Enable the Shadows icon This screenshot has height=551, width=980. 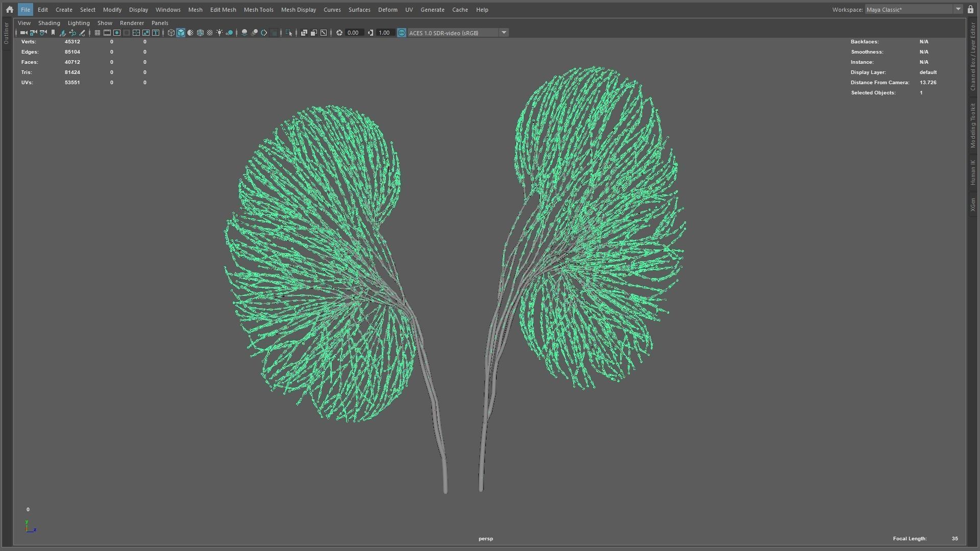[230, 33]
